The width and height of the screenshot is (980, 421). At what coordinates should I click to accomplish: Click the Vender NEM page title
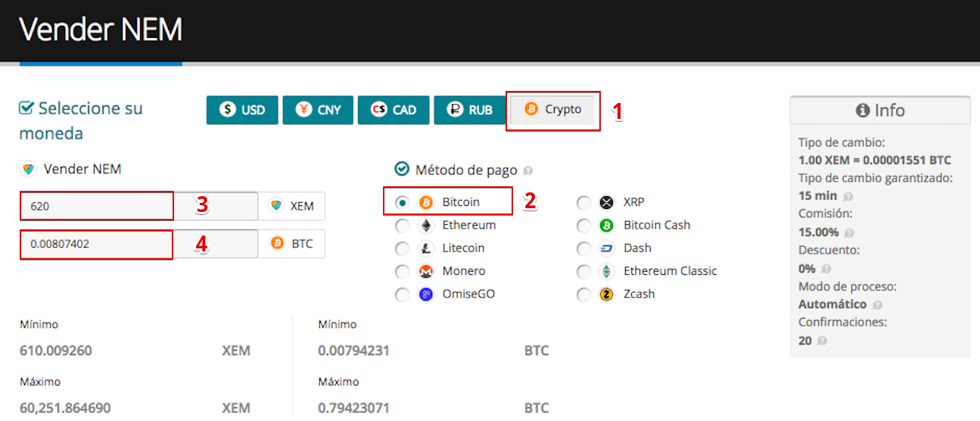101,30
